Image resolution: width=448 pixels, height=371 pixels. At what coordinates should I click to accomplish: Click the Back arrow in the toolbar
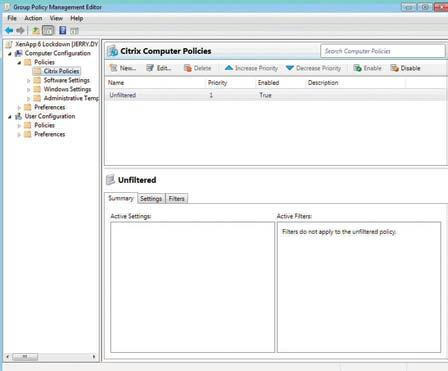pos(9,31)
